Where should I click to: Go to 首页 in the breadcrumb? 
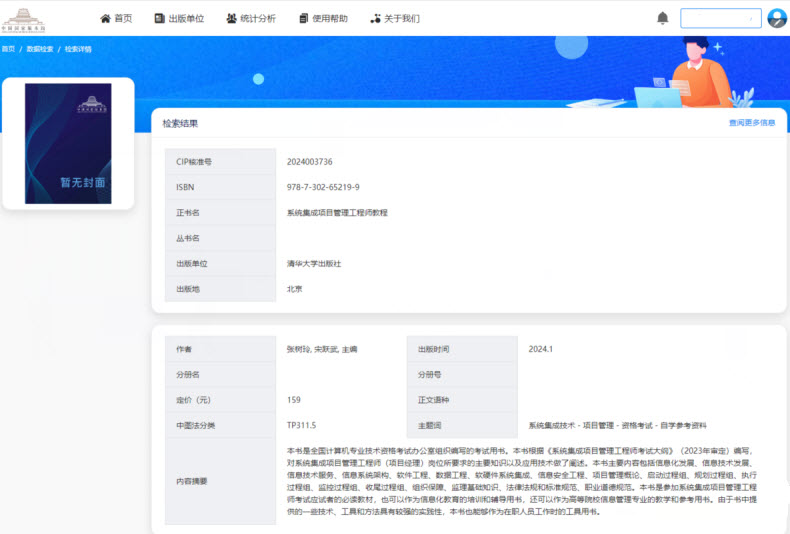pyautogui.click(x=8, y=49)
